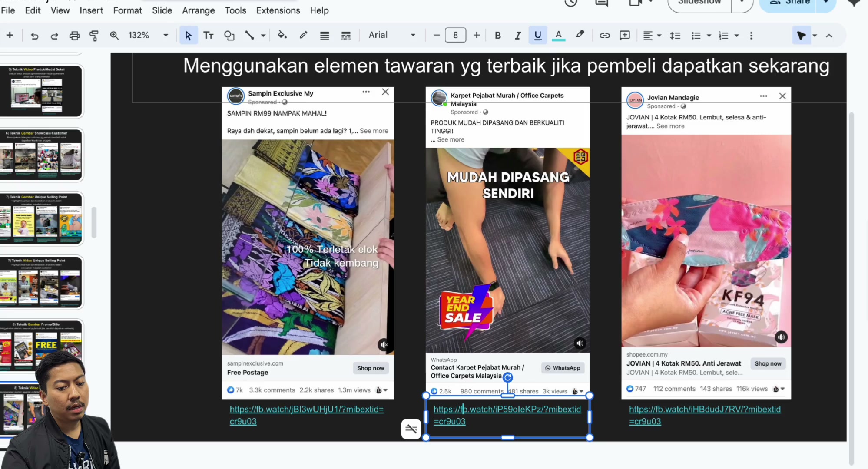
Task: Increase font size with plus button
Action: tap(477, 36)
